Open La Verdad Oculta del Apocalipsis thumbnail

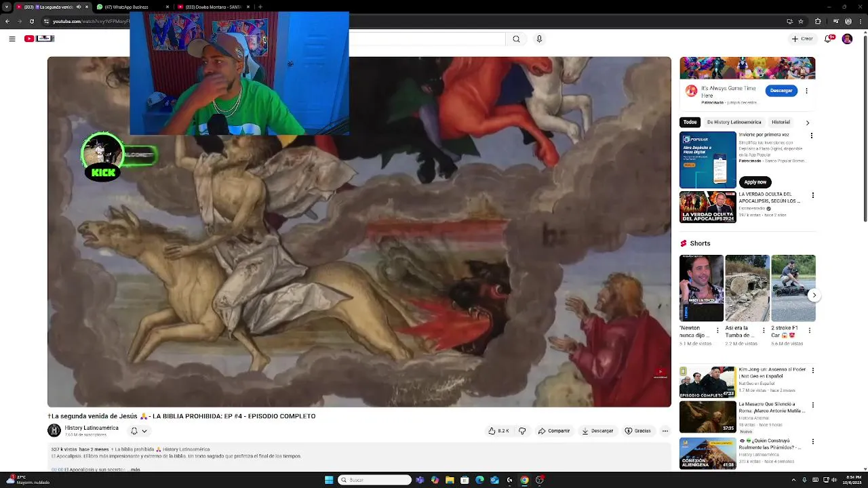coord(707,207)
